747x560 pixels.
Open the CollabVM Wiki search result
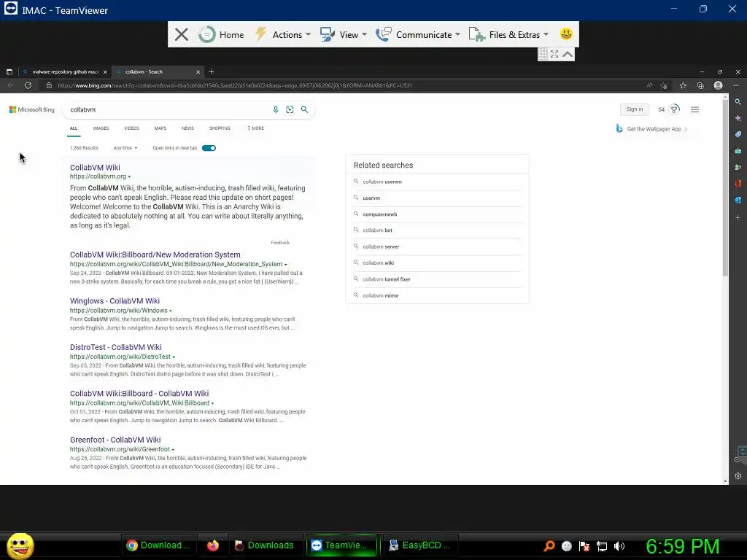click(95, 168)
